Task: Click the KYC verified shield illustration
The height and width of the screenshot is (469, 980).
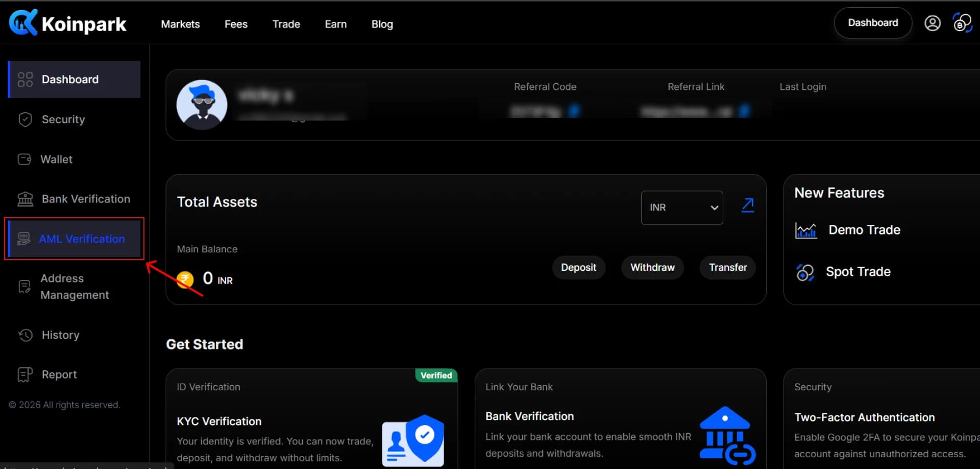Action: (413, 440)
